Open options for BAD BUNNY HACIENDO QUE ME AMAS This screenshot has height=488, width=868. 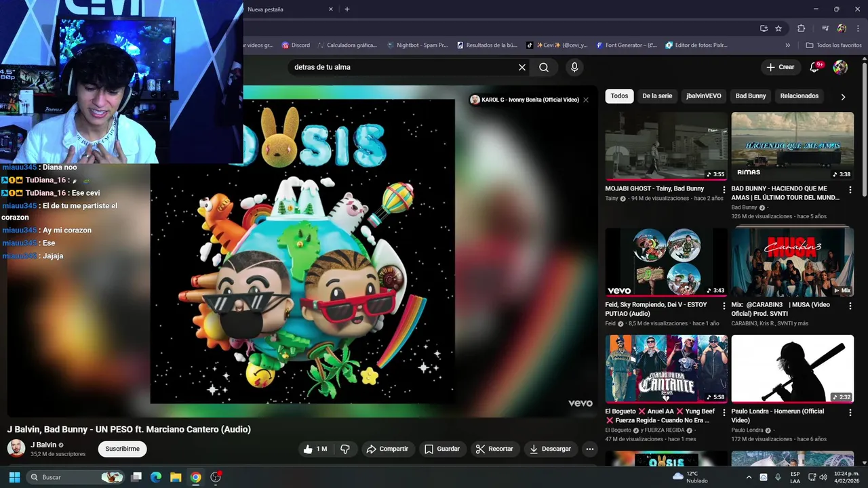point(850,190)
